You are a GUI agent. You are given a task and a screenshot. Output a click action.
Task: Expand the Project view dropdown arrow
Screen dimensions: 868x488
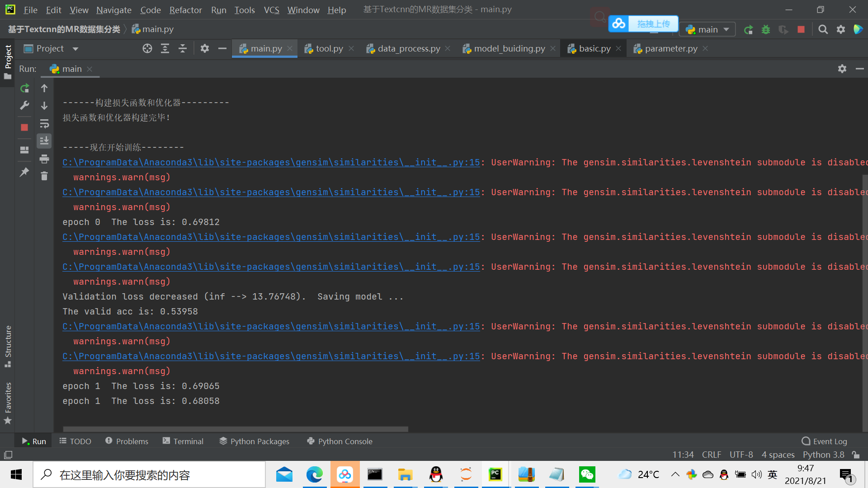(75, 49)
